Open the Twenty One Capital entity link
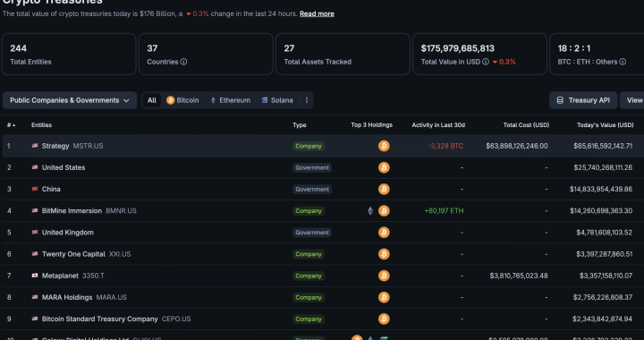 point(73,254)
